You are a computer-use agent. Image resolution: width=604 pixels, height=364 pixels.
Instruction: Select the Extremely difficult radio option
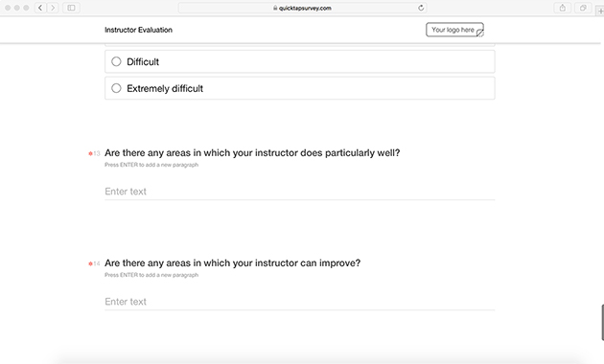tap(116, 88)
